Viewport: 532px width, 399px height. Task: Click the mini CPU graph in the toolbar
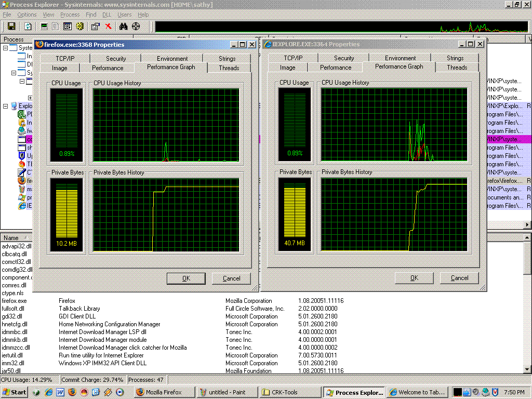coord(341,27)
